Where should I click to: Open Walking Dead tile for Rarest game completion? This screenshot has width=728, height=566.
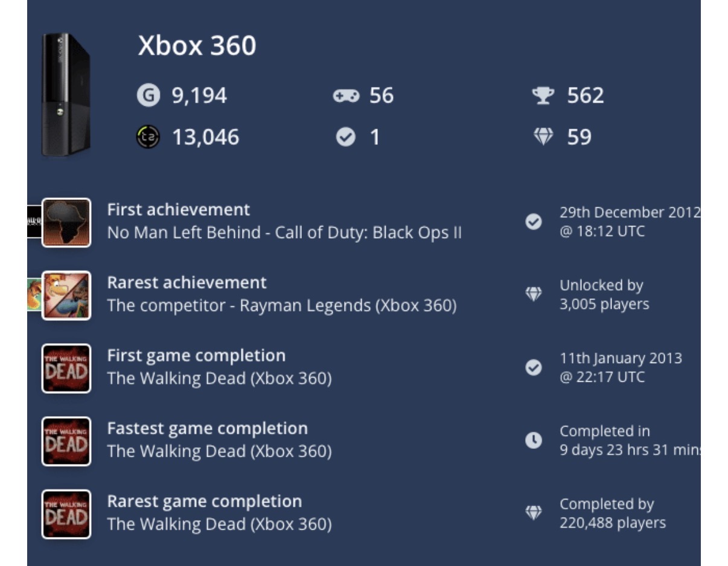[66, 514]
